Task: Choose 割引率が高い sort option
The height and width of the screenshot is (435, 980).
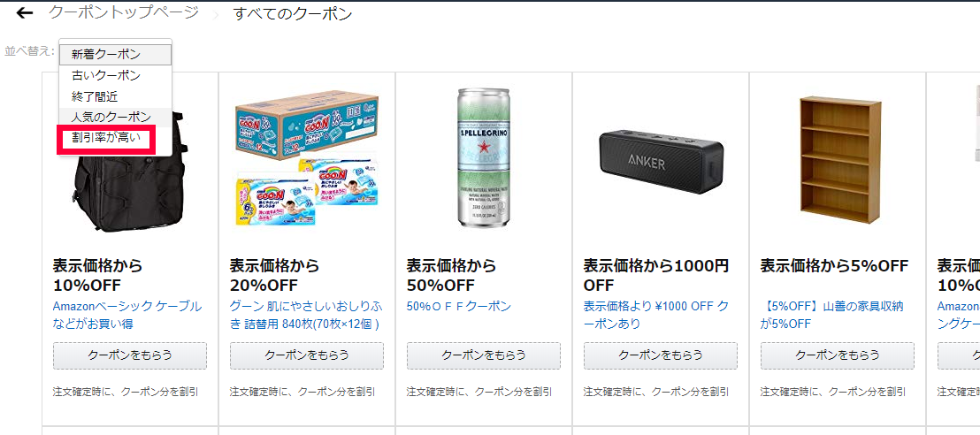Action: pos(106,138)
